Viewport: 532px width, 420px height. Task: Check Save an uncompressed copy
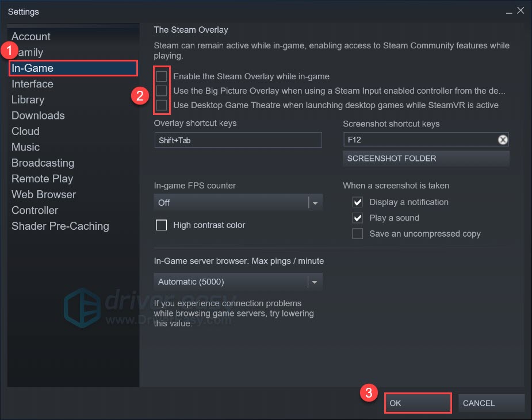358,234
